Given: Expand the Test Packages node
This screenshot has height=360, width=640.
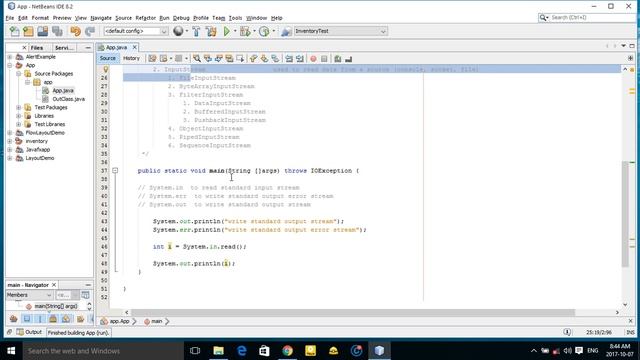Looking at the screenshot, I should tap(19, 107).
